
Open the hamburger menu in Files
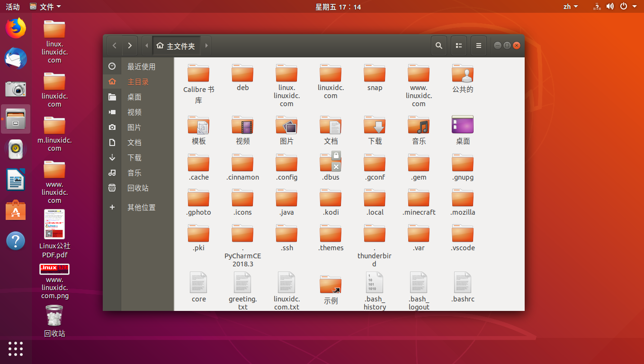478,45
